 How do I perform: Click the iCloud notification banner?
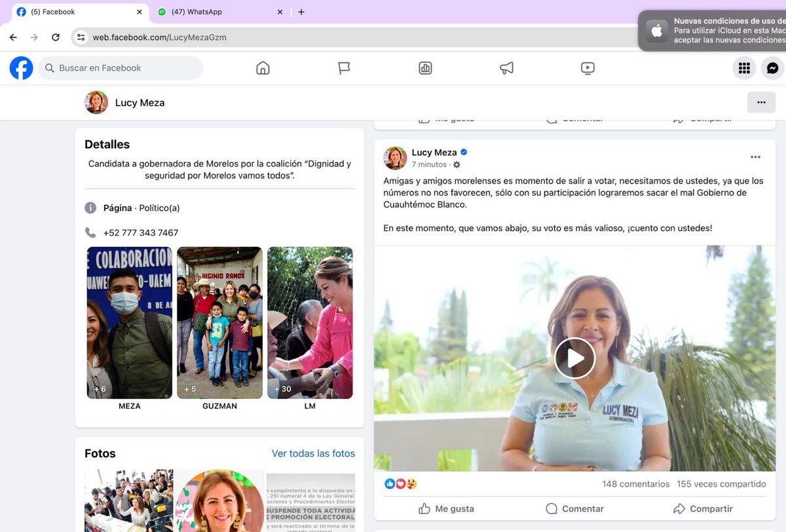point(712,30)
